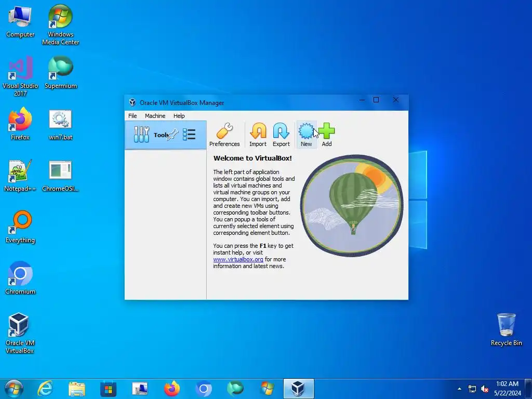Select the Oracle VM VirtualBox desktop shortcut
The image size is (532, 399).
pyautogui.click(x=20, y=333)
